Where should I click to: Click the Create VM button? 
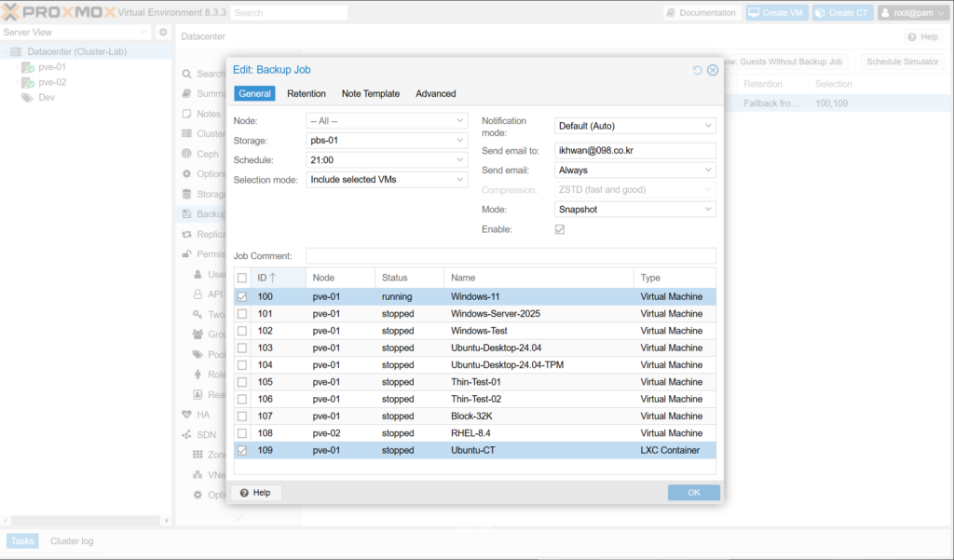pyautogui.click(x=776, y=13)
